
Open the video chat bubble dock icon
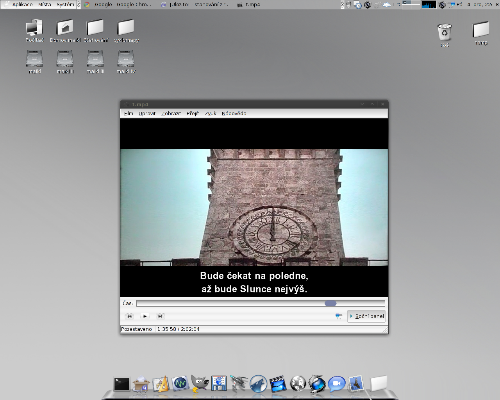336,384
